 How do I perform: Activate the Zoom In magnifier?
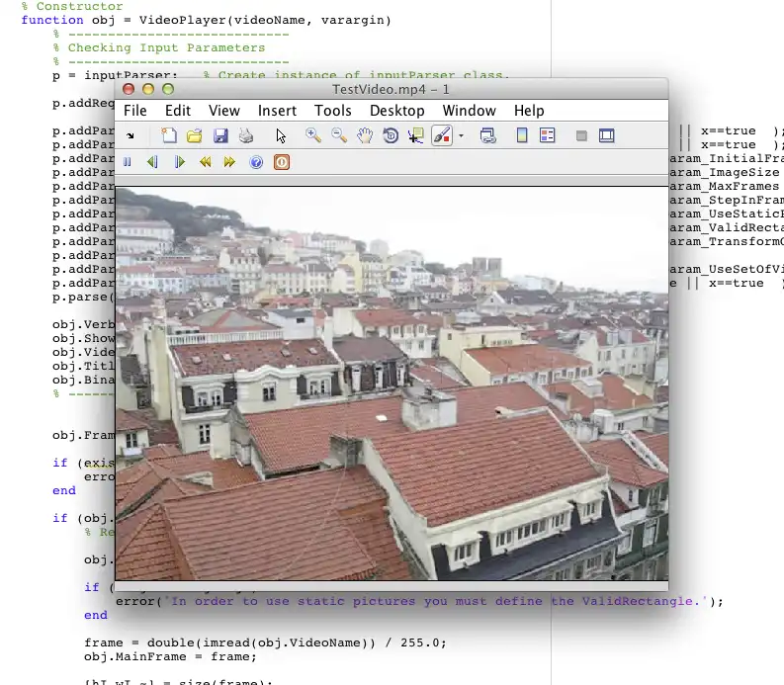[313, 135]
